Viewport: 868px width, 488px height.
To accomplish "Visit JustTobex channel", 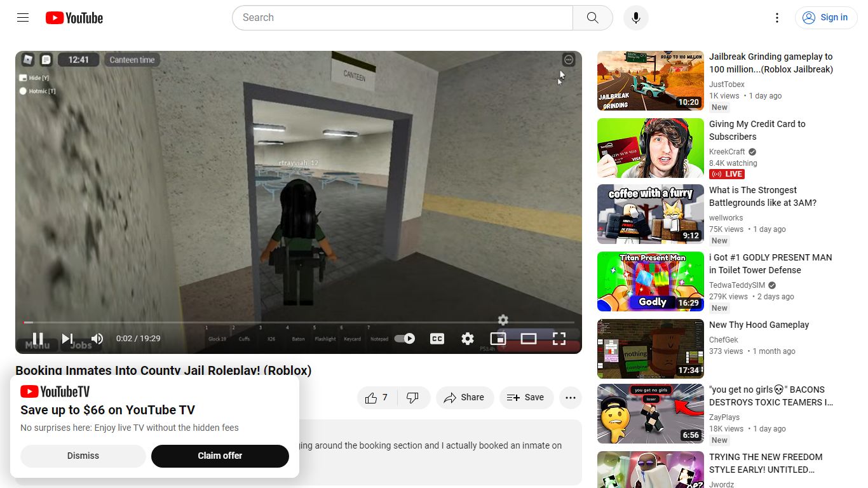I will 727,85.
